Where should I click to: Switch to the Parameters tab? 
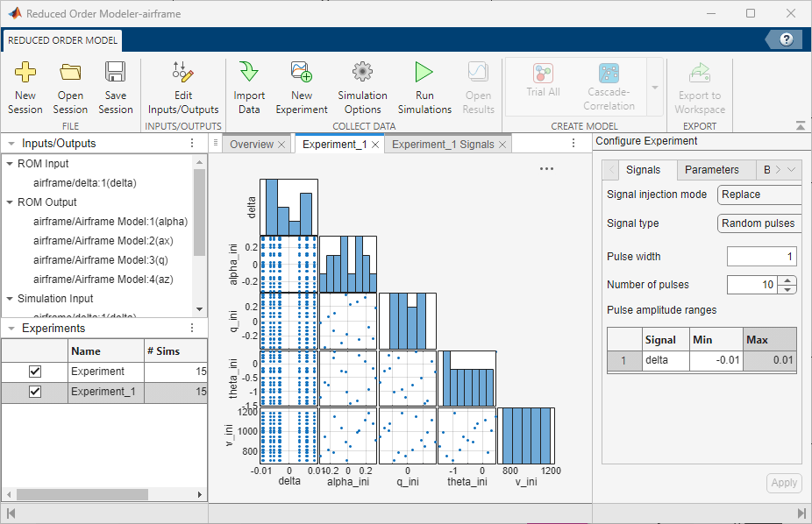[711, 169]
